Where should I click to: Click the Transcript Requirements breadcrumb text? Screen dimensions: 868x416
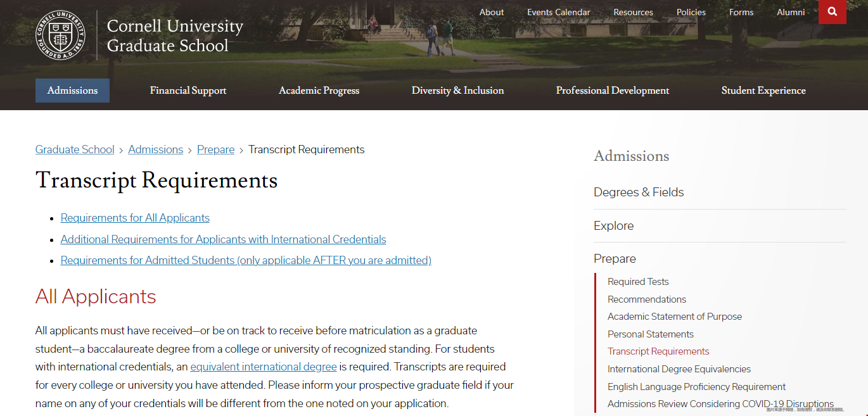pos(307,149)
